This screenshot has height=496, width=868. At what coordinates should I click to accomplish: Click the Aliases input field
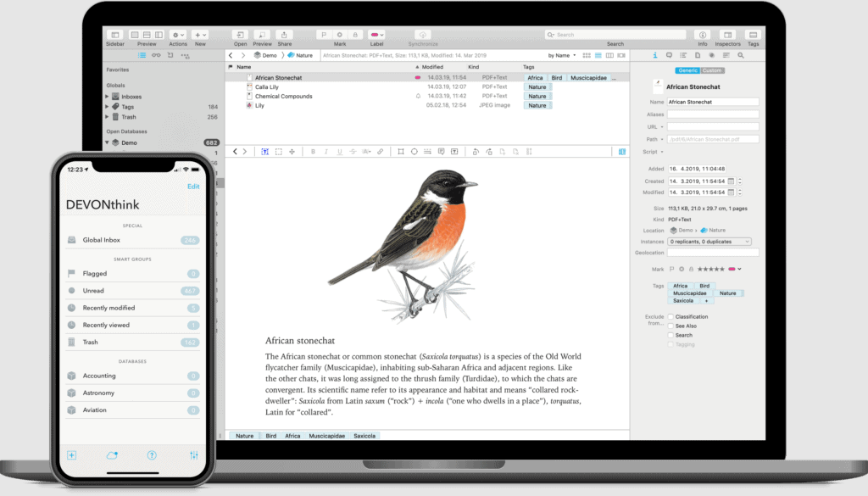point(713,114)
